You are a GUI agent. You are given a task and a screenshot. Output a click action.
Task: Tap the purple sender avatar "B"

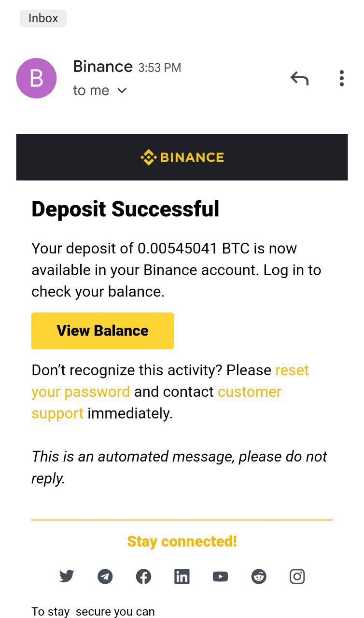tap(36, 78)
